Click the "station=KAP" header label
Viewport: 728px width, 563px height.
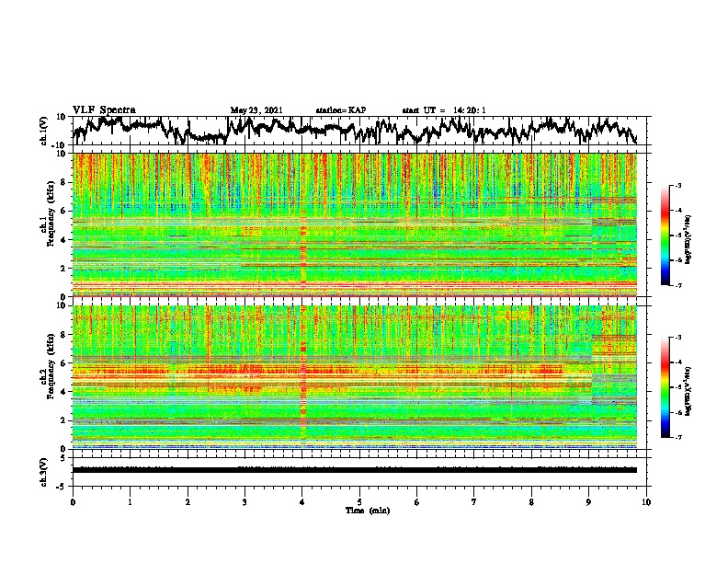(x=341, y=110)
